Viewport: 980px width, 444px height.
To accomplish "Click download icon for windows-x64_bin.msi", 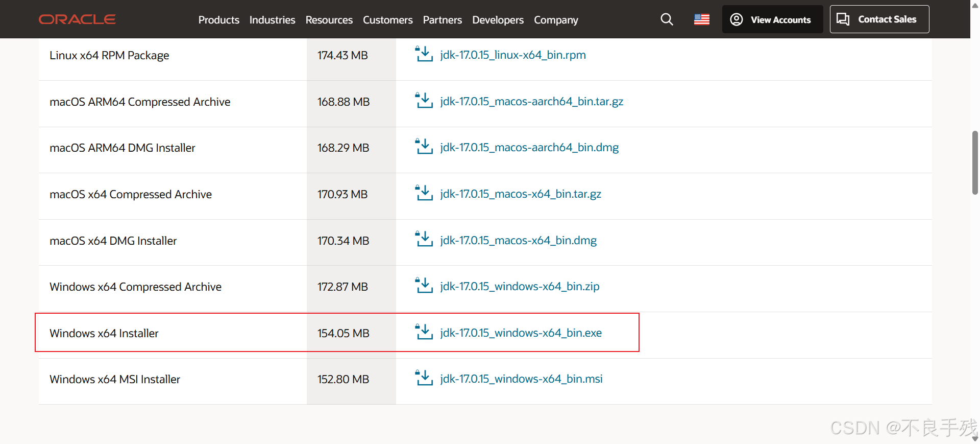I will point(424,378).
